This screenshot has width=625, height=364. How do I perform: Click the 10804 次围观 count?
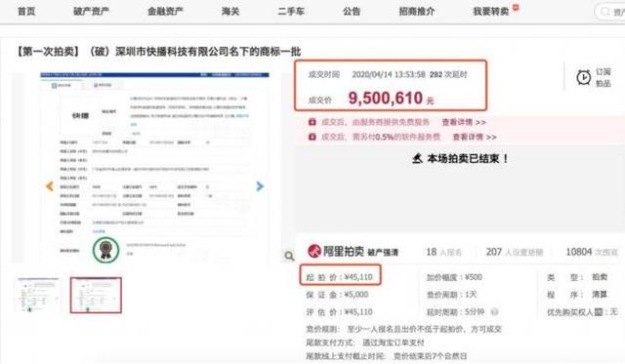pyautogui.click(x=592, y=252)
